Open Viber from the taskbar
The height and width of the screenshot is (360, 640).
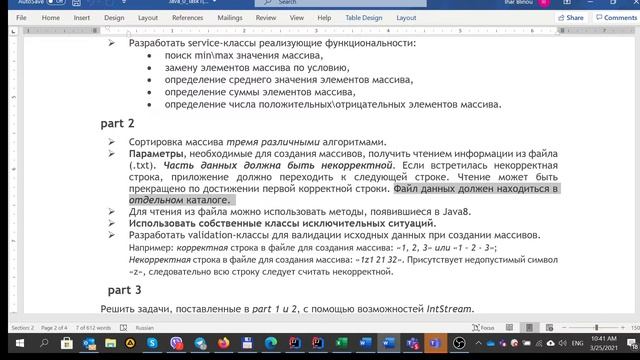click(x=176, y=343)
